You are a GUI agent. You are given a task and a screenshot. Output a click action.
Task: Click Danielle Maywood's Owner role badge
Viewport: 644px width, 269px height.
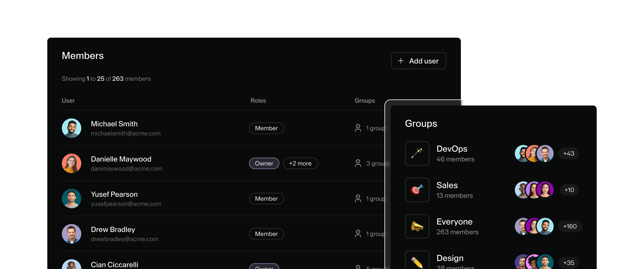click(x=264, y=163)
